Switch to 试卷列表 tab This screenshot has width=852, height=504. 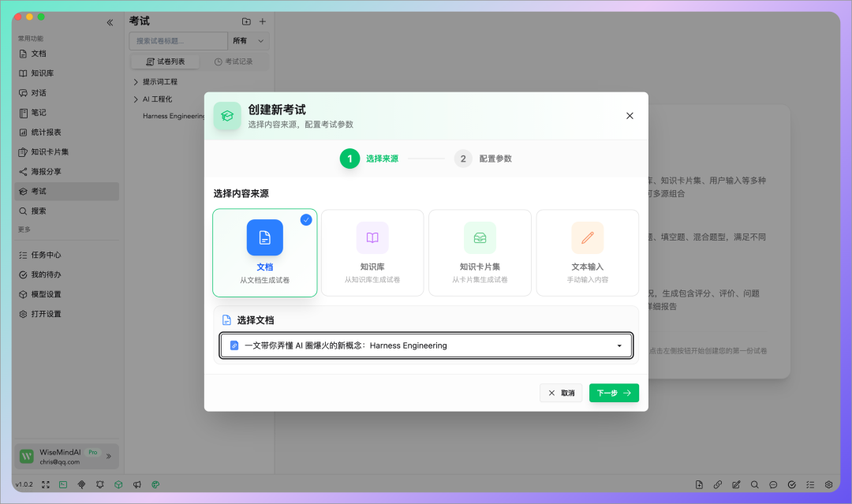(165, 62)
